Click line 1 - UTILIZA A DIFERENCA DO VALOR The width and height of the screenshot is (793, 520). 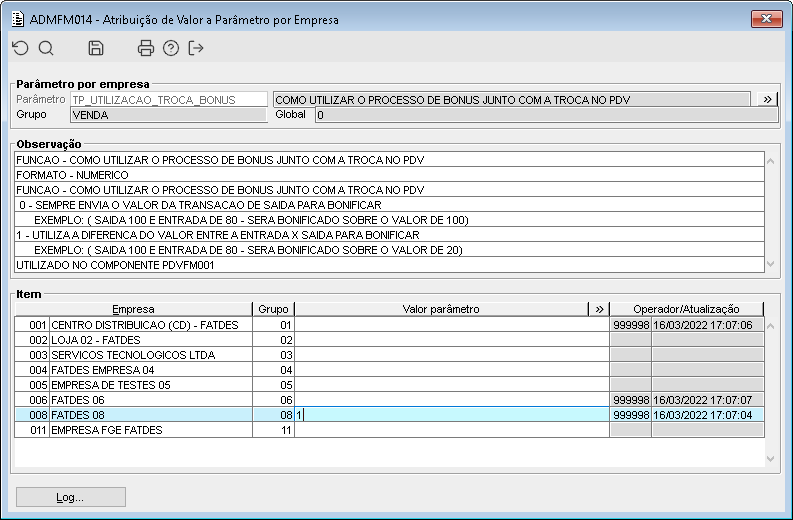click(389, 235)
